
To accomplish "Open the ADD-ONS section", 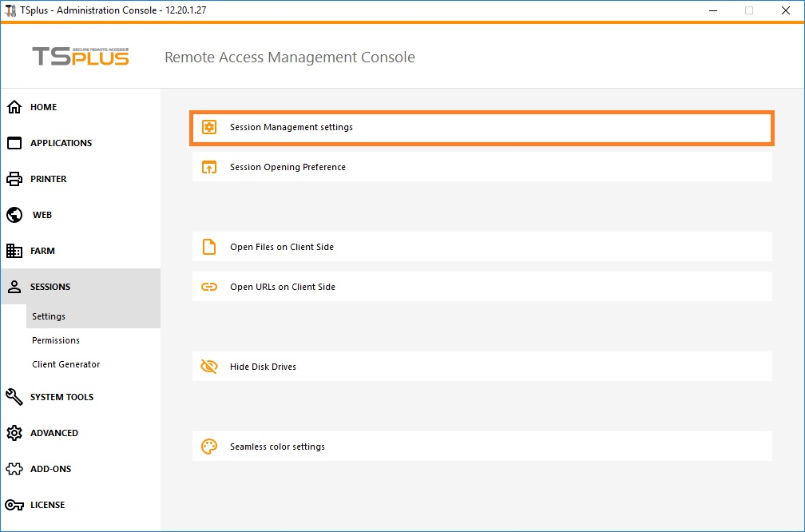I will pyautogui.click(x=81, y=469).
